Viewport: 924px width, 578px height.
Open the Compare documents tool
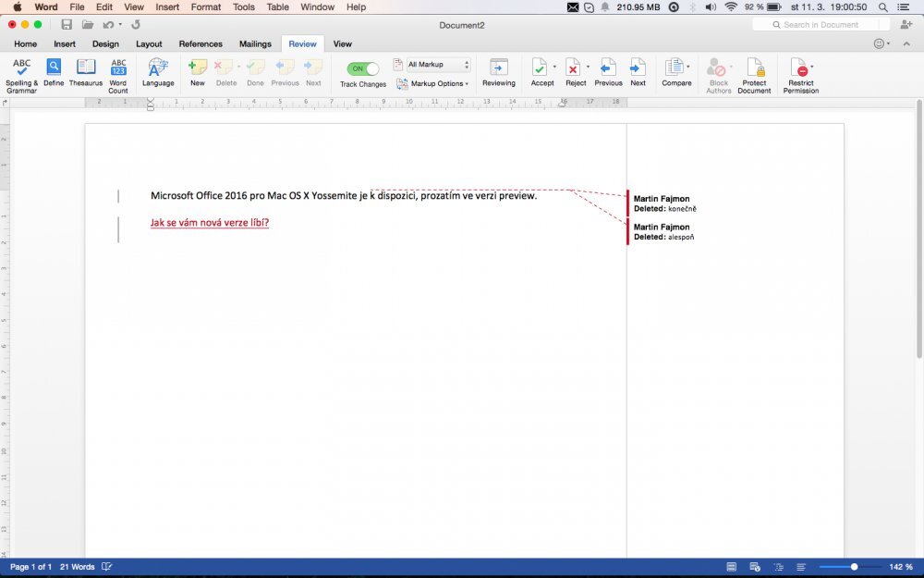pyautogui.click(x=675, y=72)
